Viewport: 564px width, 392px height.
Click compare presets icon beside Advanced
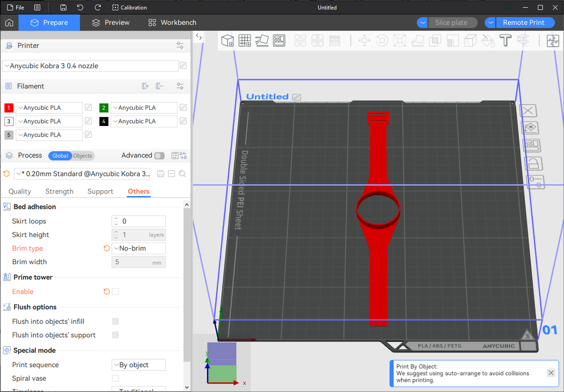pyautogui.click(x=183, y=156)
